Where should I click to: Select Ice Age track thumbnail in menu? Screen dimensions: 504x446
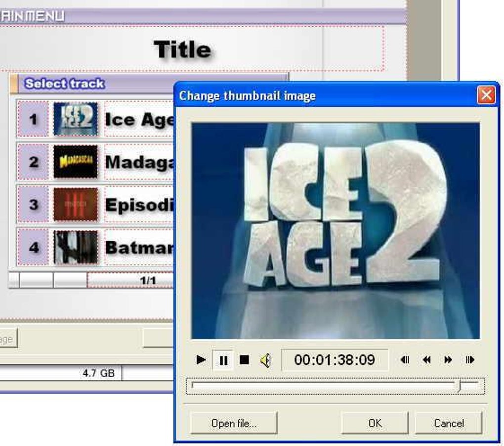(x=76, y=119)
